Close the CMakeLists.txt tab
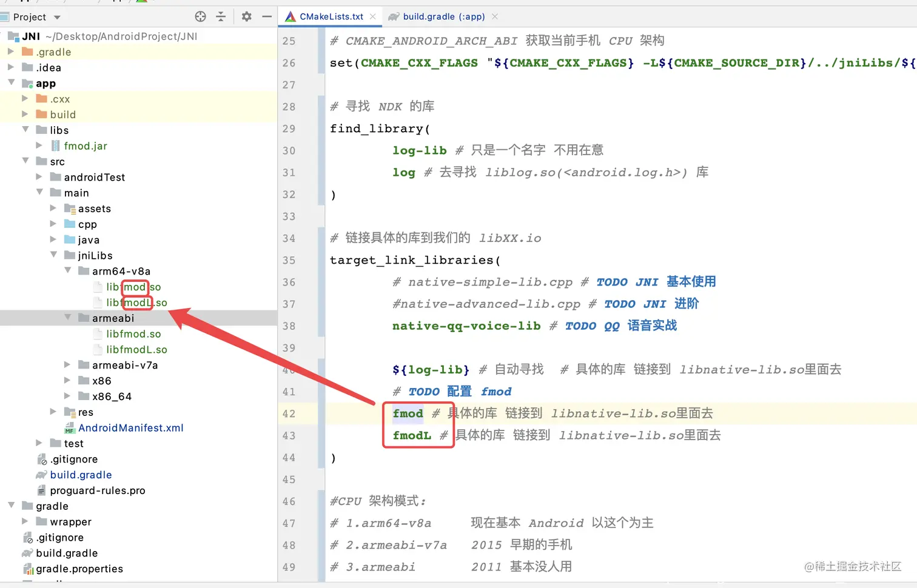This screenshot has width=917, height=588. tap(372, 16)
